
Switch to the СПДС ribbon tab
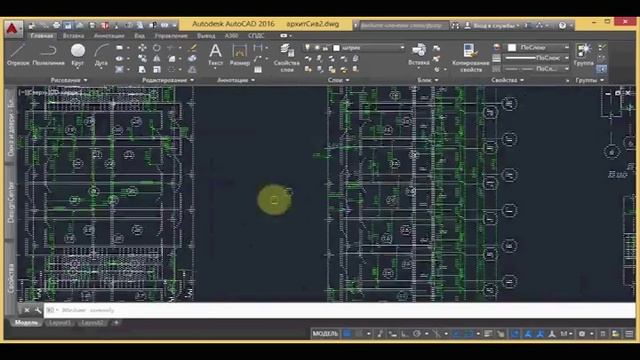tap(256, 36)
